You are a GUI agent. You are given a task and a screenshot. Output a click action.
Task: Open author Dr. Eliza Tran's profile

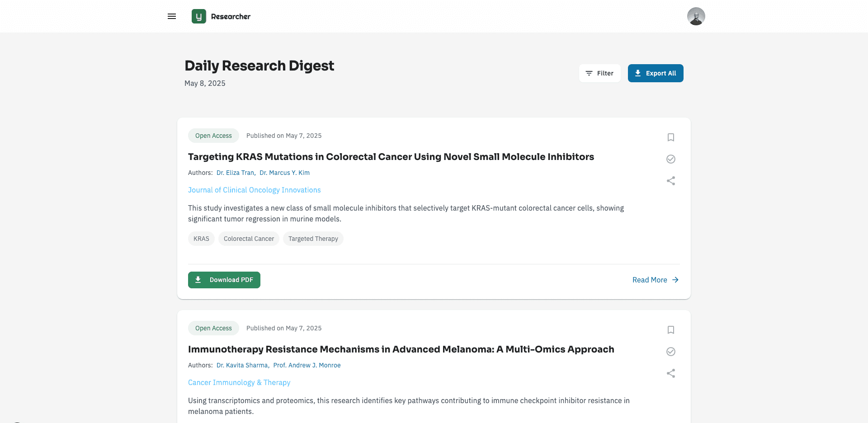point(236,173)
